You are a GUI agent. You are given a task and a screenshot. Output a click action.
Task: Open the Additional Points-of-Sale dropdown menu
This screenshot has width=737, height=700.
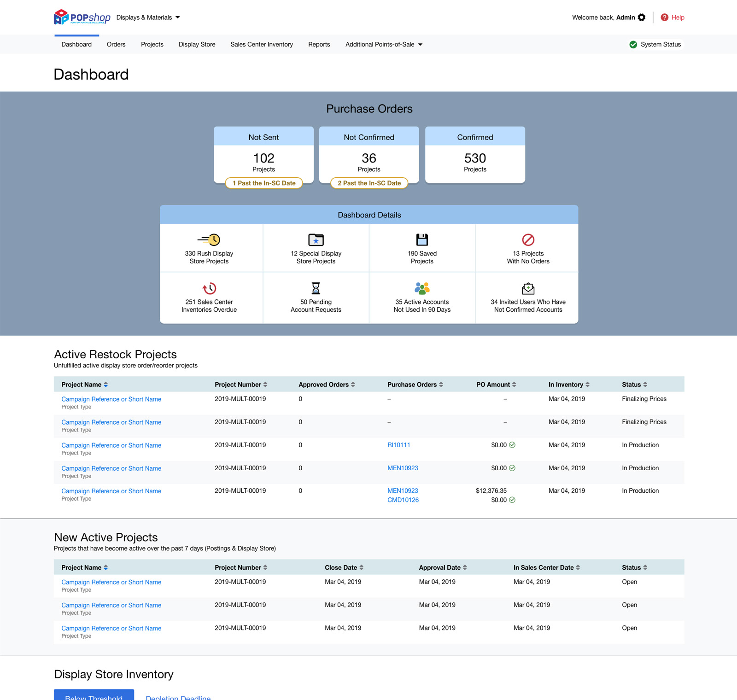tap(384, 45)
